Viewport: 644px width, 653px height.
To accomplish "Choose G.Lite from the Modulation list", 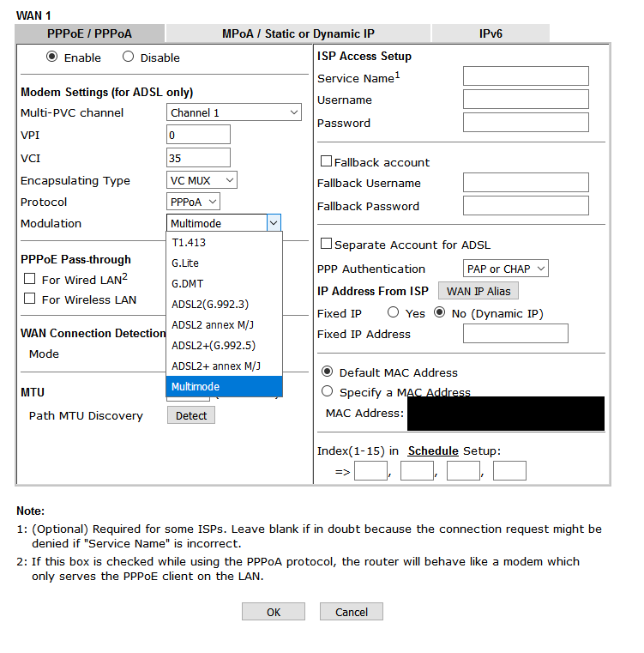I will coord(224,263).
